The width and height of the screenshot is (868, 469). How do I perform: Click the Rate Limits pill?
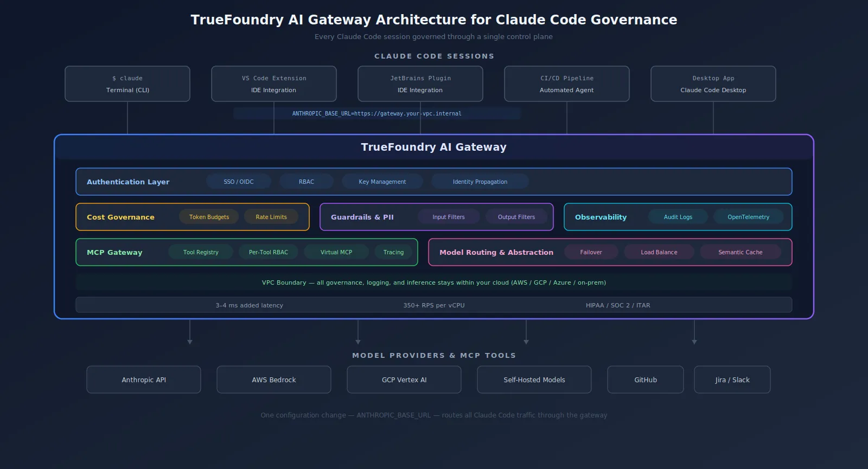pyautogui.click(x=271, y=217)
